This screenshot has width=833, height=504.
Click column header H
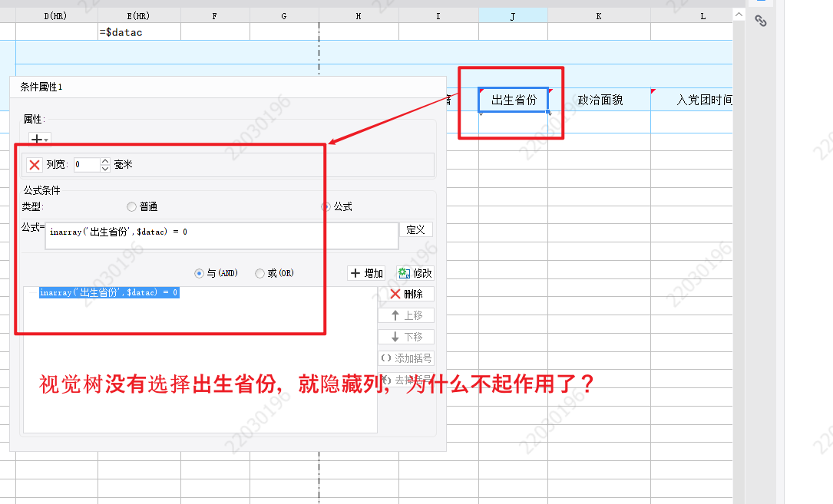tap(359, 16)
